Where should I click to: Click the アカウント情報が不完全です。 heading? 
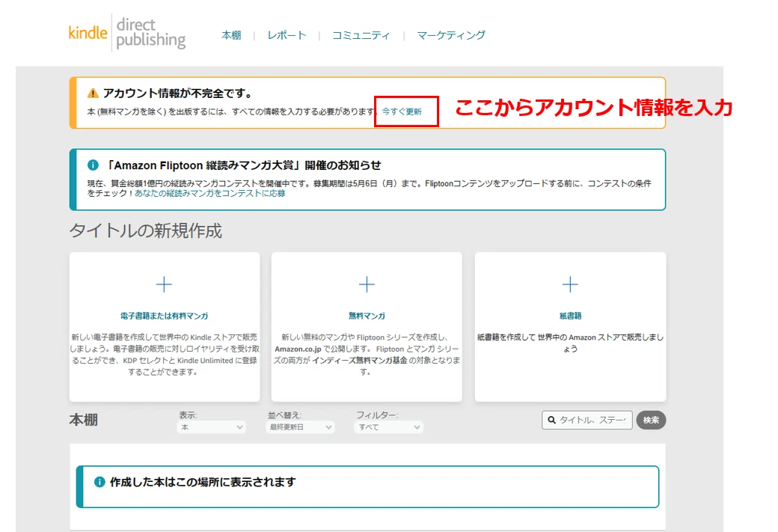pos(179,94)
